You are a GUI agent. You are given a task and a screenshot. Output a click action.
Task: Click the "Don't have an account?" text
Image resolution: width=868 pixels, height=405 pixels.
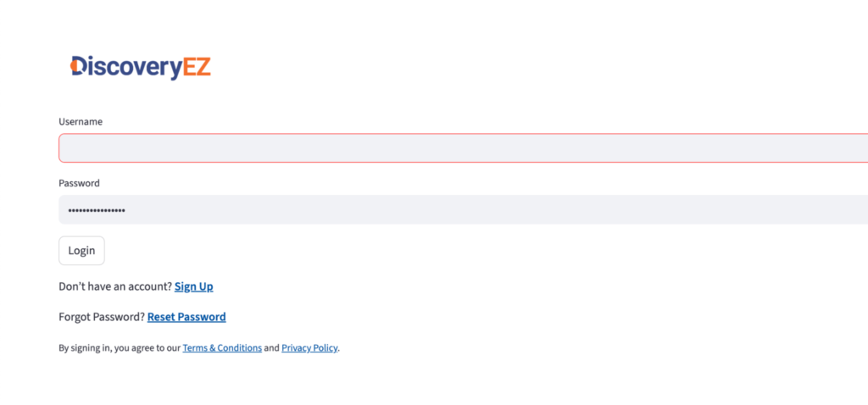(115, 286)
